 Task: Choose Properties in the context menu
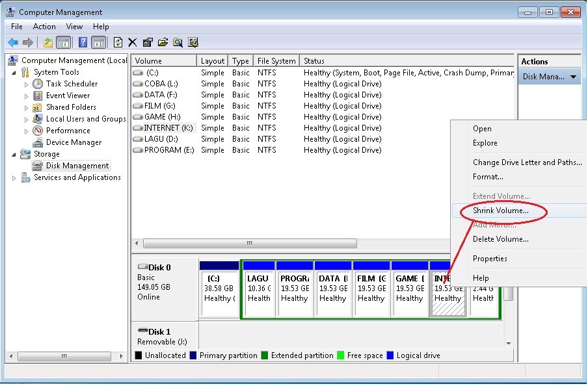(x=519, y=259)
